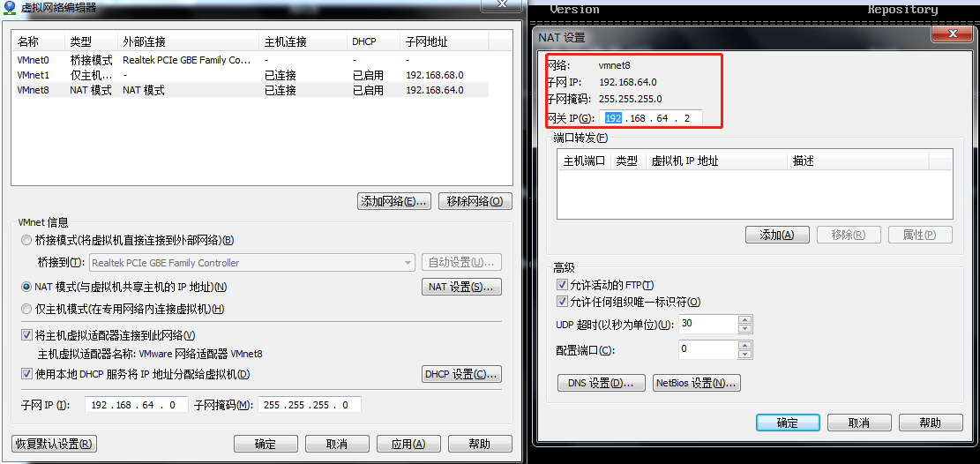Screen dimensions: 980x464
Task: Click the Virtual Network Editor title icon
Action: click(x=10, y=8)
